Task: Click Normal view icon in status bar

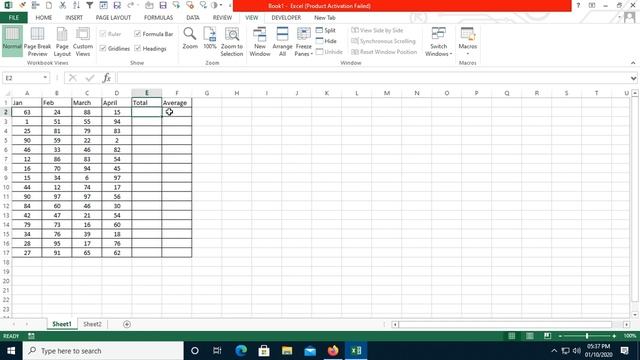Action: coord(511,336)
